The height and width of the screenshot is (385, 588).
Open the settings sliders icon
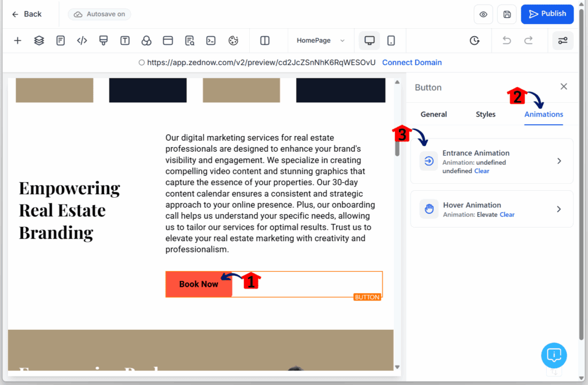point(563,41)
